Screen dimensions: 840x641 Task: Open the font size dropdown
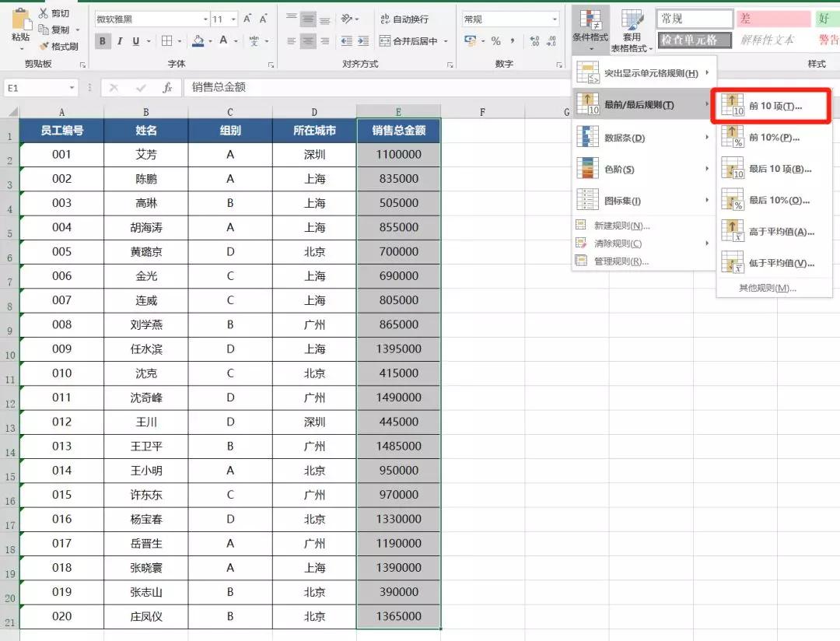233,19
